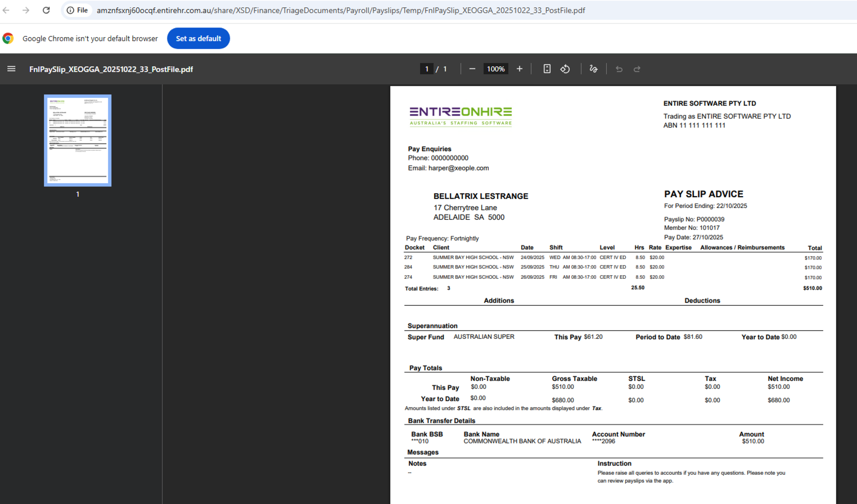Screen dimensions: 857x504
Task: Rotate the PDF counterclockwise
Action: 565,69
